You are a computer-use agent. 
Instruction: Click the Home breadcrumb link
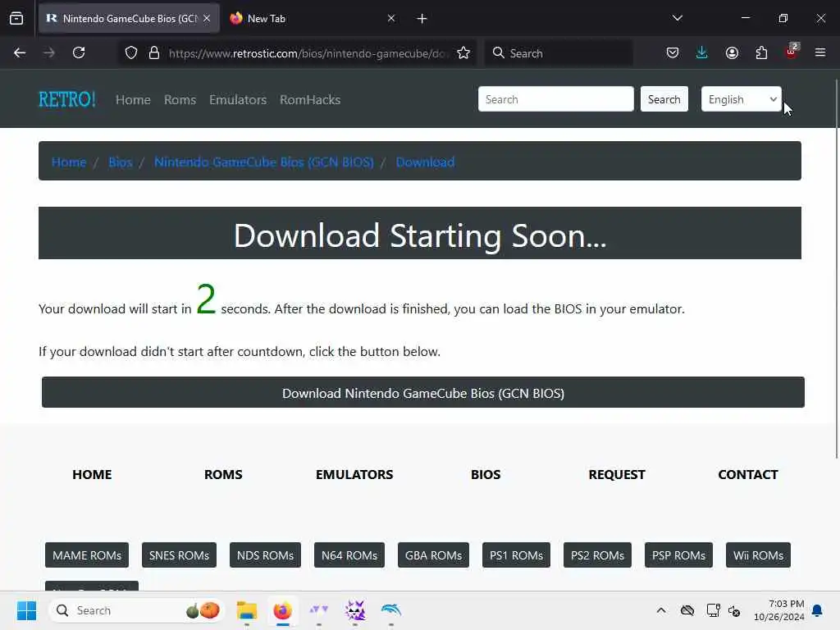pyautogui.click(x=69, y=162)
